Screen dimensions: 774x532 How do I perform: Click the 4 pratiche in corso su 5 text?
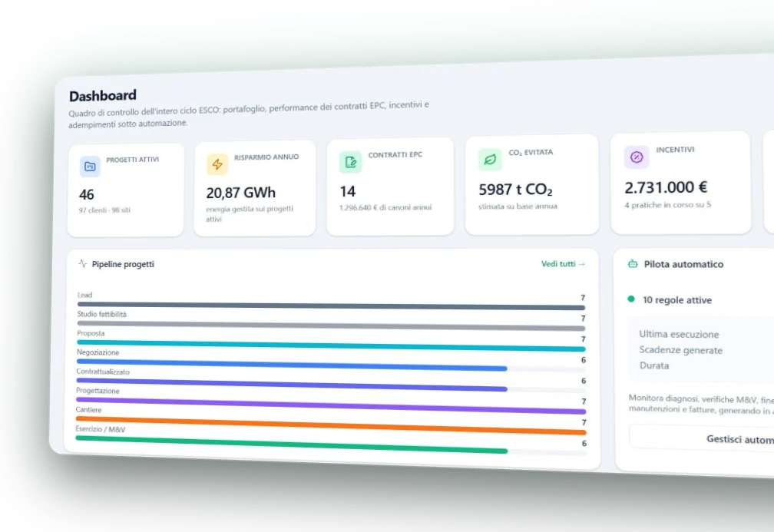click(x=667, y=204)
